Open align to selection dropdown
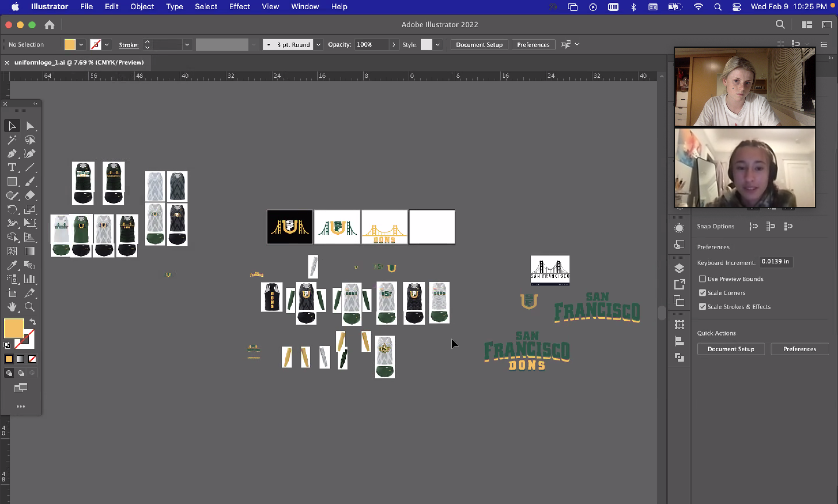 (x=577, y=44)
